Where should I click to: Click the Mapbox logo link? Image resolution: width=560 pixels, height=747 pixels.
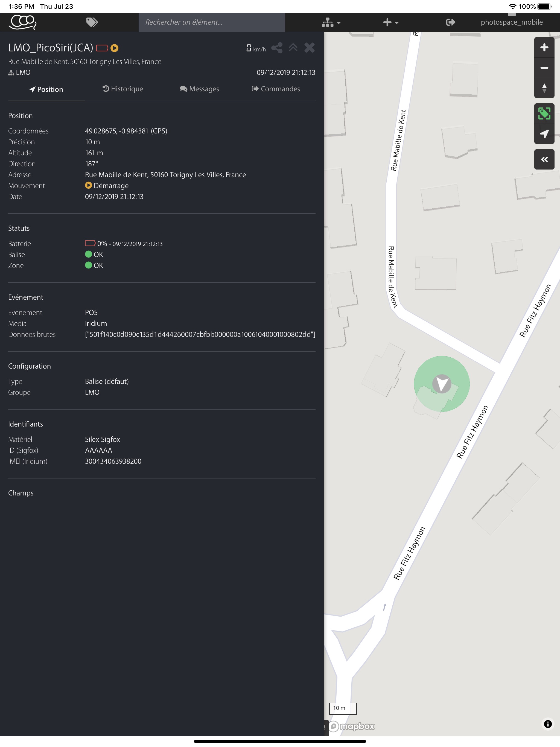(352, 726)
